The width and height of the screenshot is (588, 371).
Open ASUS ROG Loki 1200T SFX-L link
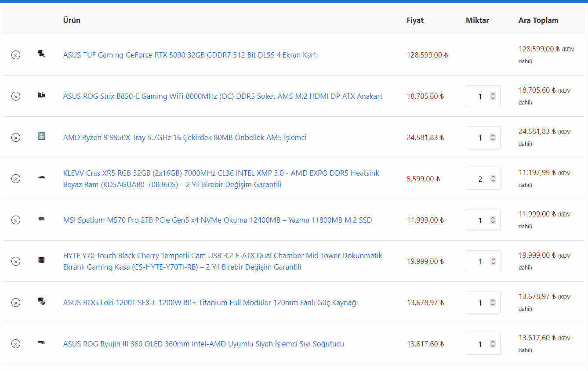click(x=211, y=303)
